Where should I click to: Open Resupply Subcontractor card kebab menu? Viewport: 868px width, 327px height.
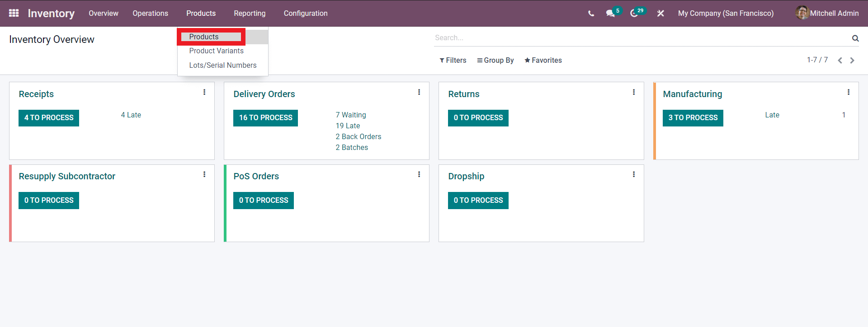204,174
